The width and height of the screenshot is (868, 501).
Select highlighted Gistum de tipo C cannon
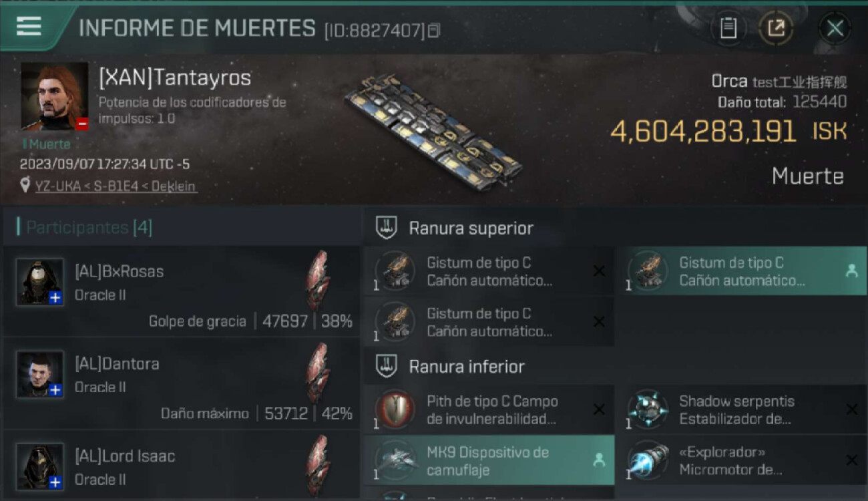740,271
